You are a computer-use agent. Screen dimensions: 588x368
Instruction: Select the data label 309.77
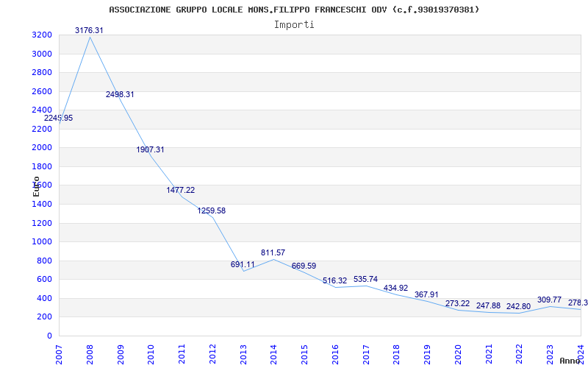tap(549, 300)
